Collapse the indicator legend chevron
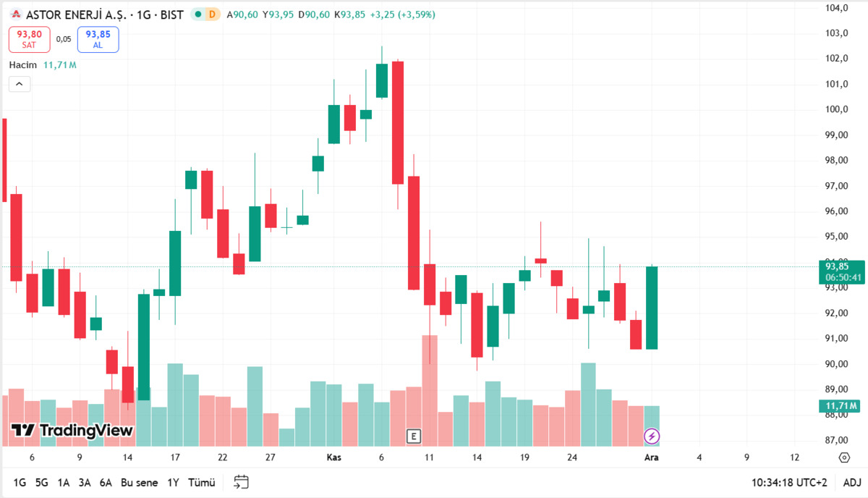868x498 pixels. [20, 84]
